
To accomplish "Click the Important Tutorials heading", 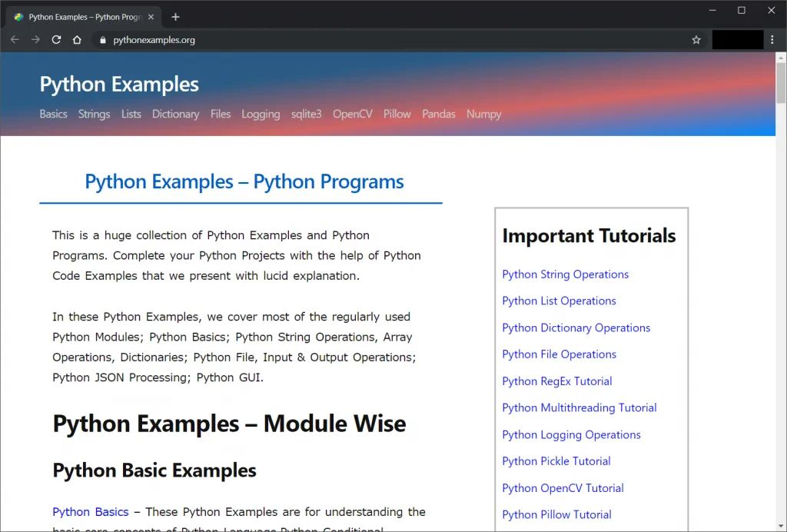I will pos(589,236).
